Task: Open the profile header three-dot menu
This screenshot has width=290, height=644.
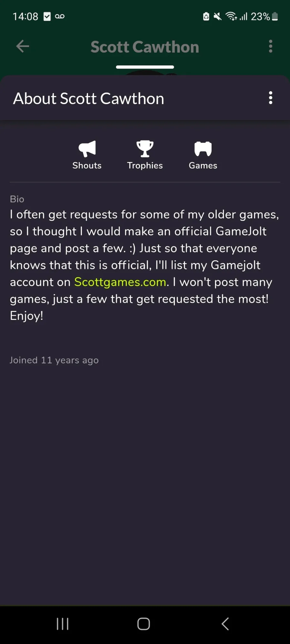Action: coord(270,46)
